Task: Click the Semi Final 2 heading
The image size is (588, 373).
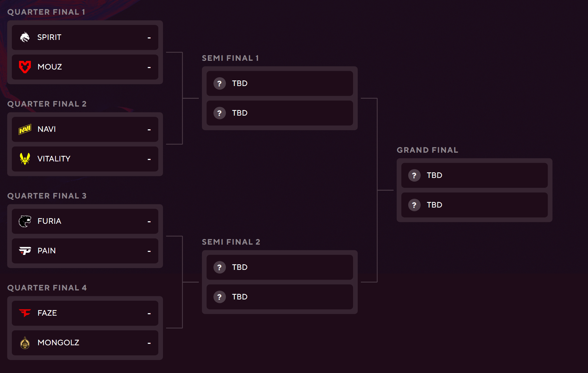Action: coord(231,242)
